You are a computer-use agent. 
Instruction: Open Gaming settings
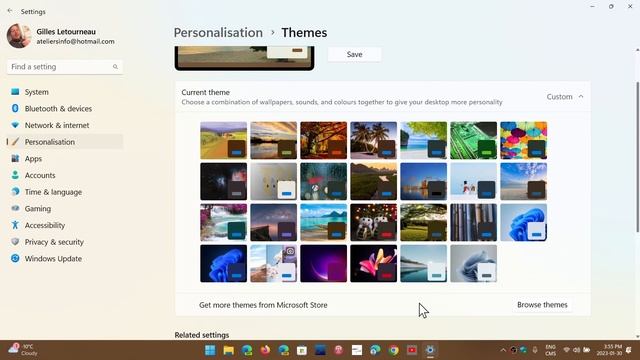pos(65,209)
